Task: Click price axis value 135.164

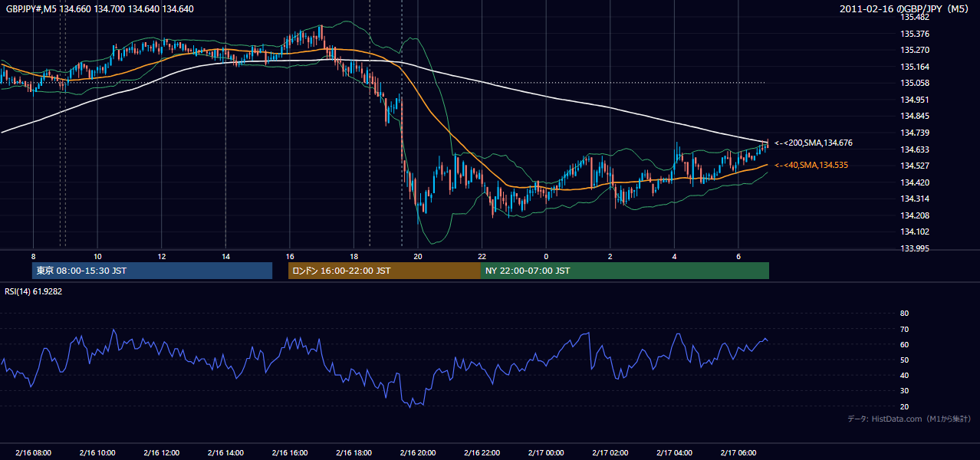Action: click(915, 67)
